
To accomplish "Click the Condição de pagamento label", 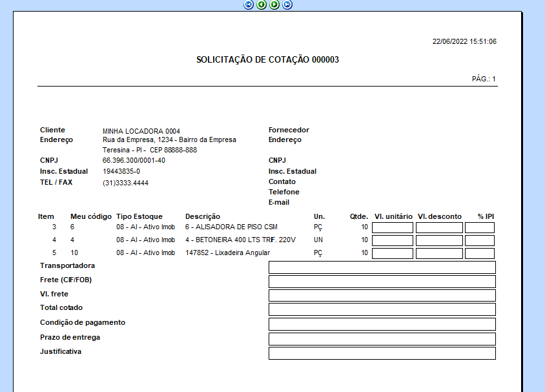I will [83, 322].
